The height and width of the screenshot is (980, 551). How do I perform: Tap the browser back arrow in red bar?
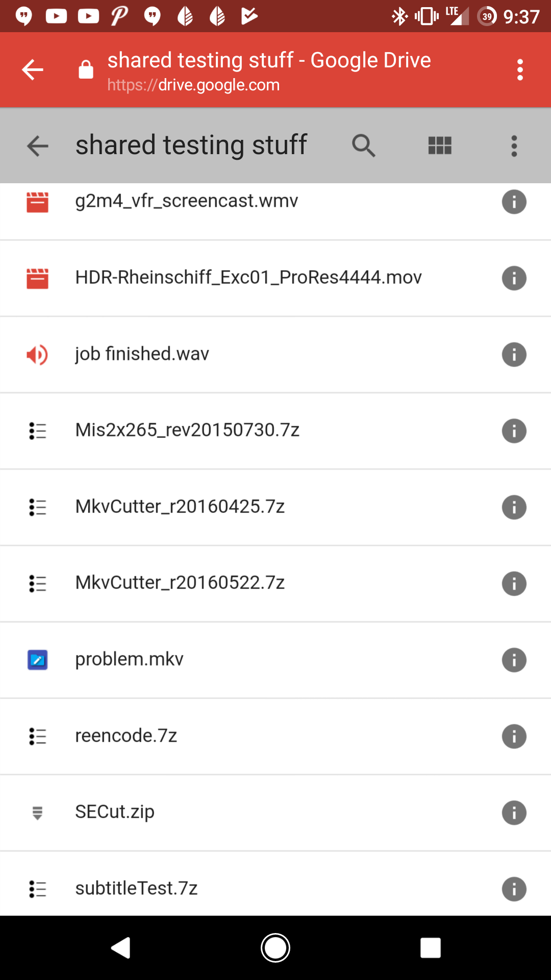pyautogui.click(x=33, y=70)
